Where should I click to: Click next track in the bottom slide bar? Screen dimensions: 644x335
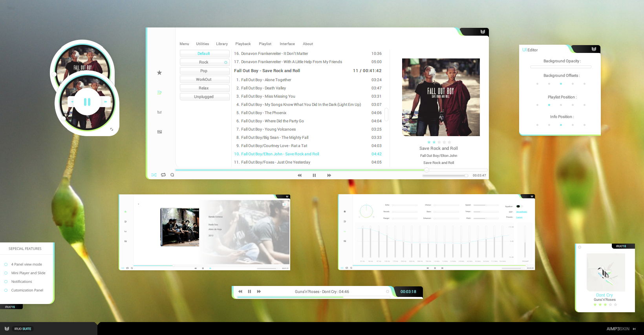pyautogui.click(x=259, y=291)
